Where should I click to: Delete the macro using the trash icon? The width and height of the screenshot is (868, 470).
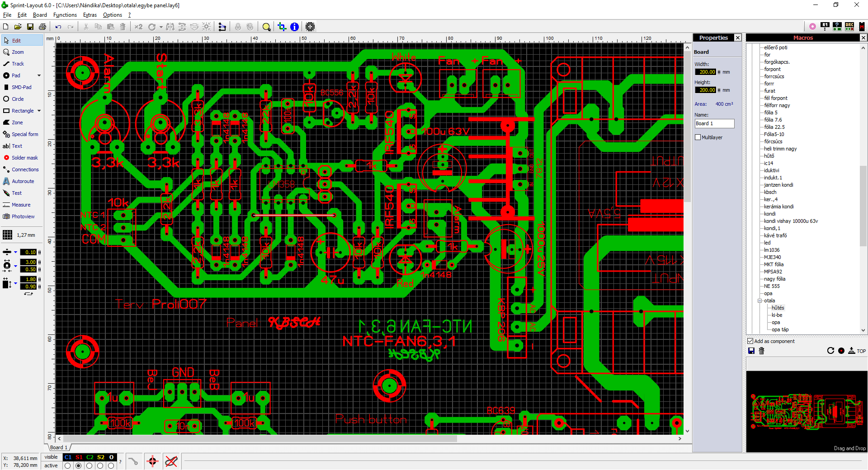pos(761,351)
